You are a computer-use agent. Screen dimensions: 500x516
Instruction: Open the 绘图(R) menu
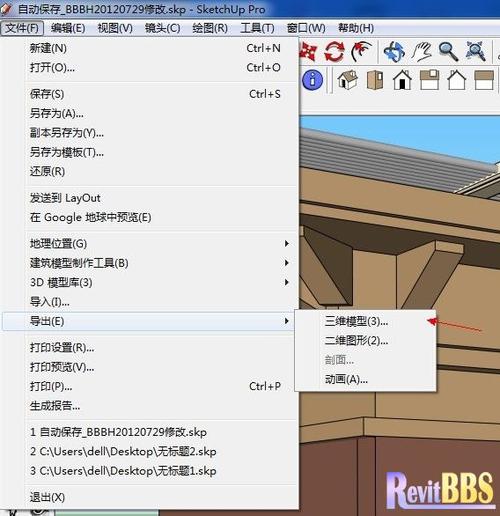click(210, 28)
